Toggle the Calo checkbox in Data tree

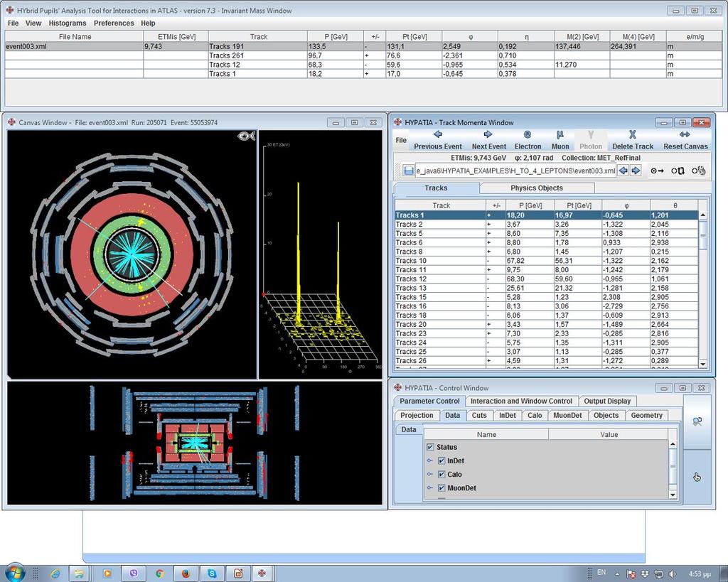441,474
